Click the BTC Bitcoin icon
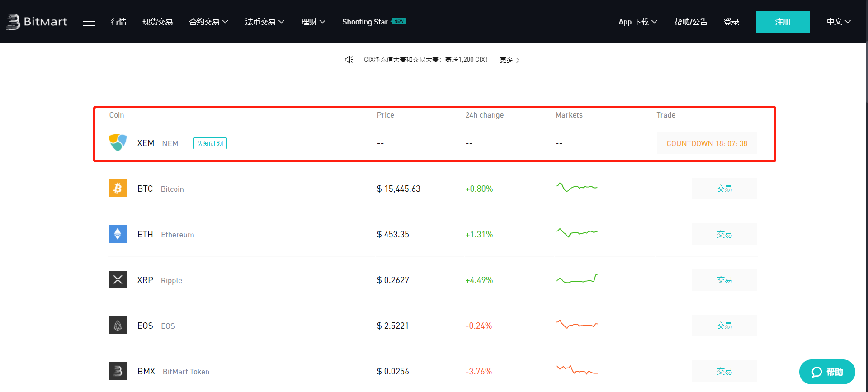Image resolution: width=868 pixels, height=392 pixels. pos(118,189)
